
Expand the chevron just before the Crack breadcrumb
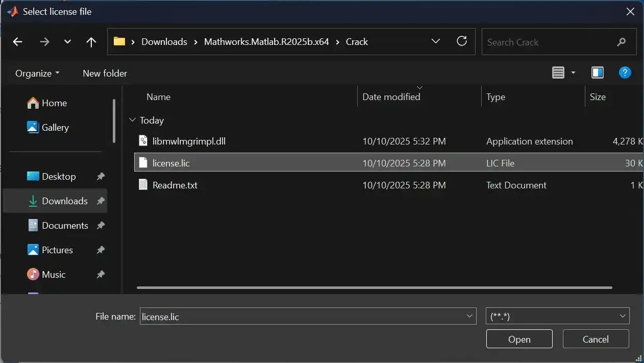tap(338, 42)
